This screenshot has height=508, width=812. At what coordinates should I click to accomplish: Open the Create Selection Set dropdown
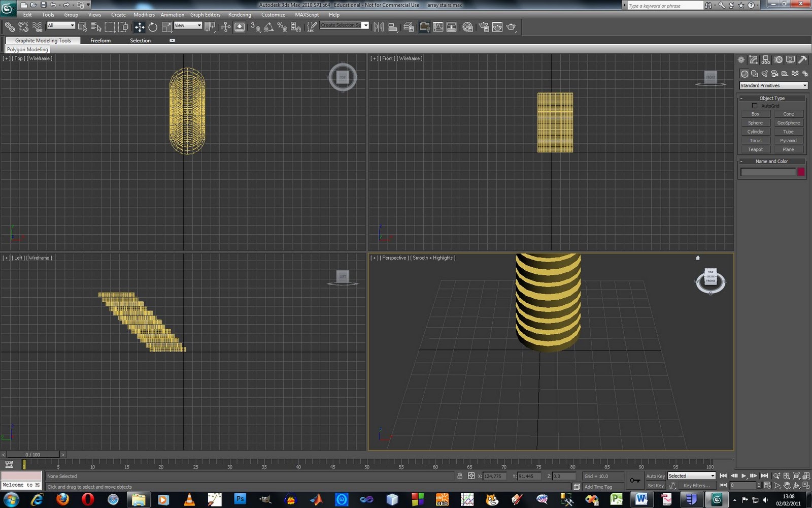click(344, 25)
